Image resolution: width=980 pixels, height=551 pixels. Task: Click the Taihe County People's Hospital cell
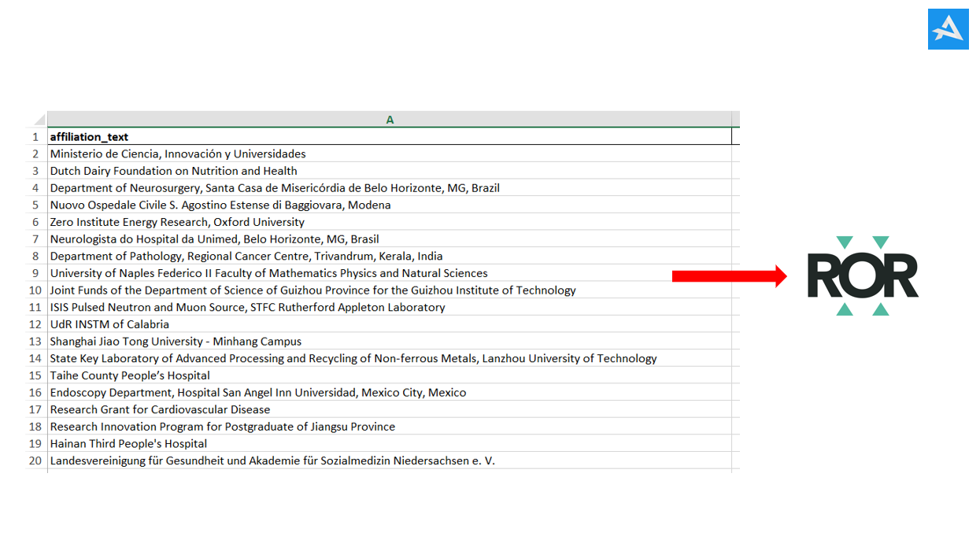coord(130,375)
